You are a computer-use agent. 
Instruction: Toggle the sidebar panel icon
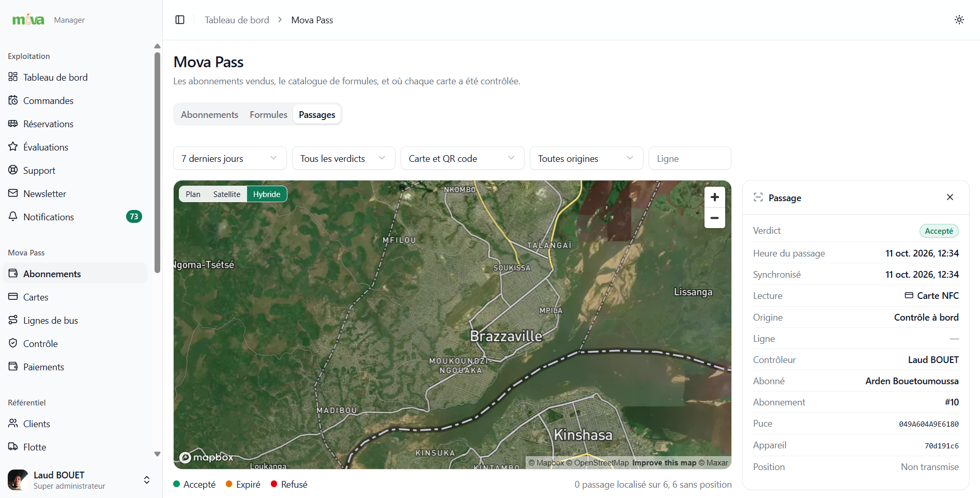click(180, 20)
